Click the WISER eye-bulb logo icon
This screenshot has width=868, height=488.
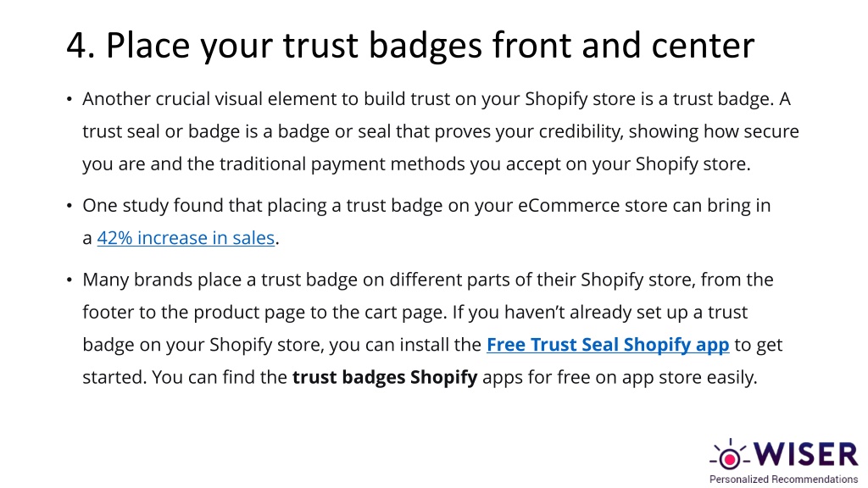tap(730, 455)
